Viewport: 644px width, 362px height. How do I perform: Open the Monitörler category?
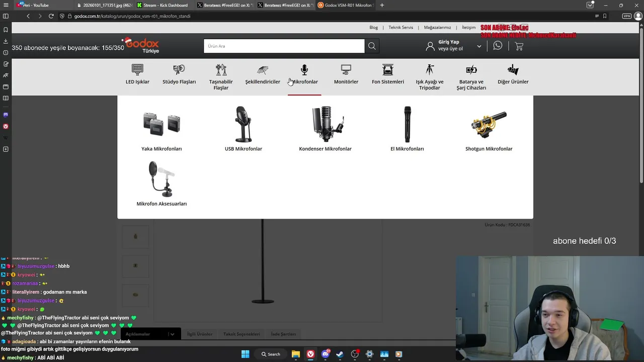[346, 74]
